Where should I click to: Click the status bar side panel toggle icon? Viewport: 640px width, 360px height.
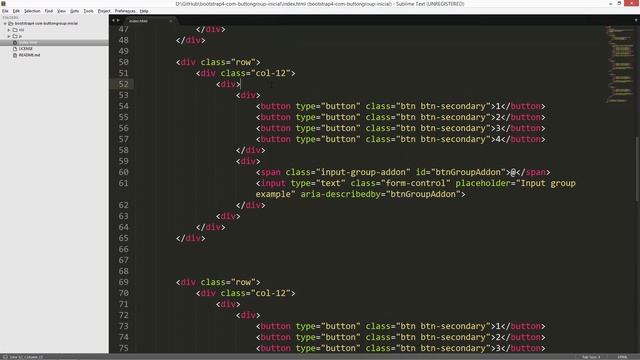(5, 357)
